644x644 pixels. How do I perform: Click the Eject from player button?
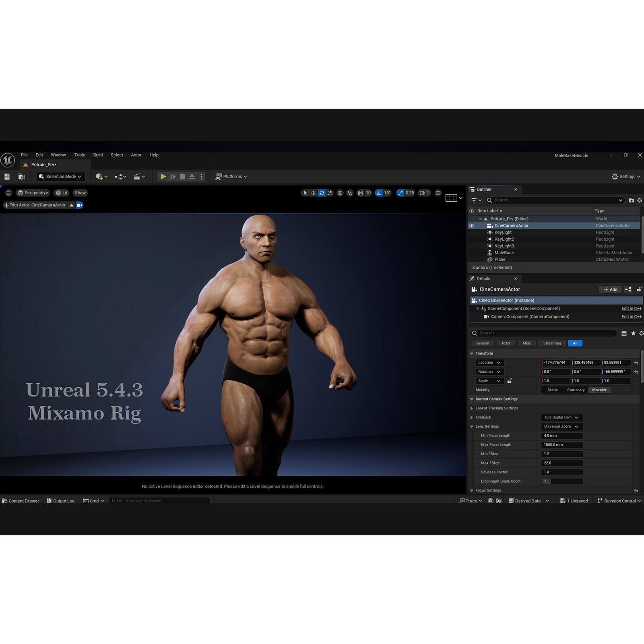click(x=192, y=177)
